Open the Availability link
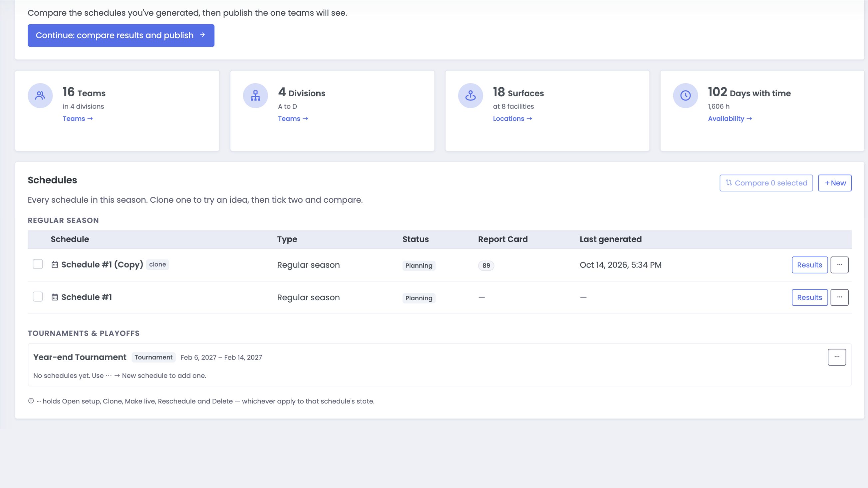This screenshot has height=488, width=868. tap(730, 119)
